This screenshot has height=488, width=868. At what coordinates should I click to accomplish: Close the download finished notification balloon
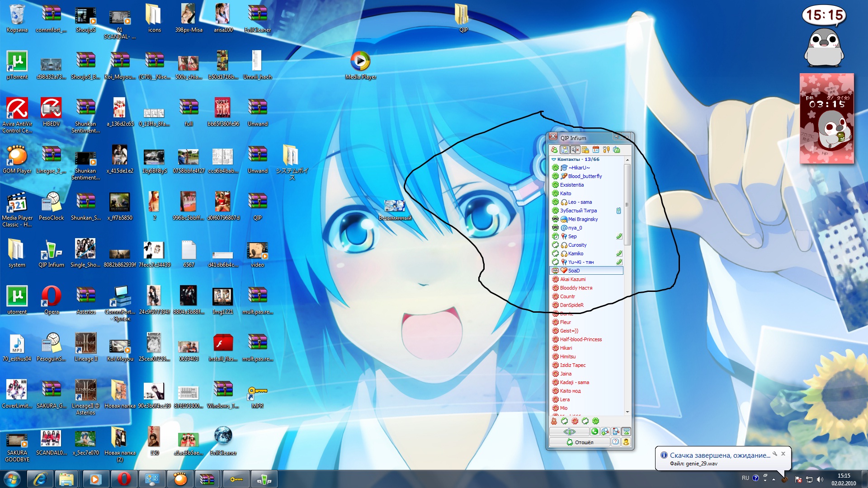click(783, 454)
